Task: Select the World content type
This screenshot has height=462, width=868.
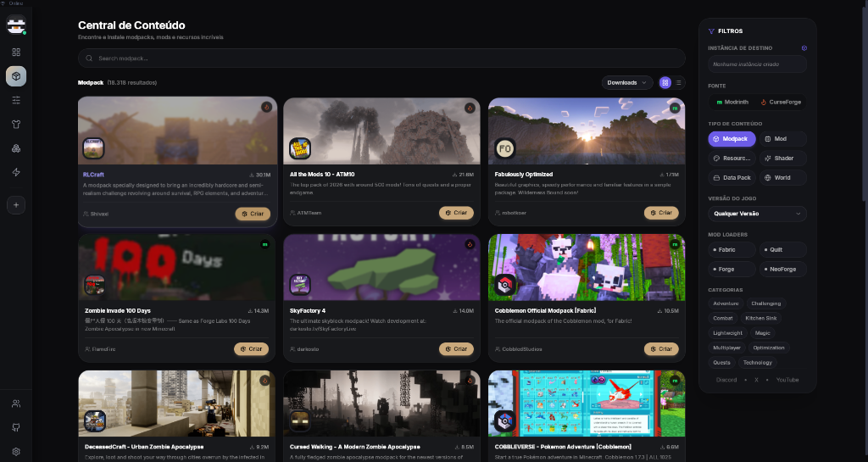Action: [782, 178]
